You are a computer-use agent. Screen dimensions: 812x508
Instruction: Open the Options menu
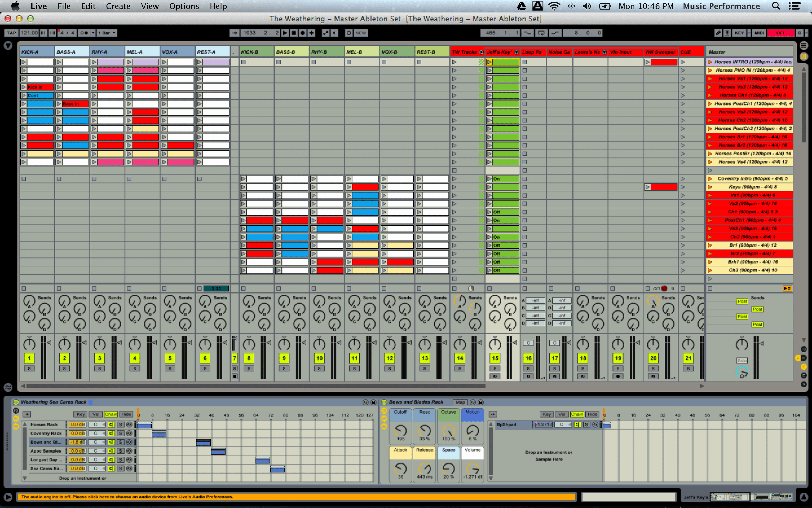184,6
